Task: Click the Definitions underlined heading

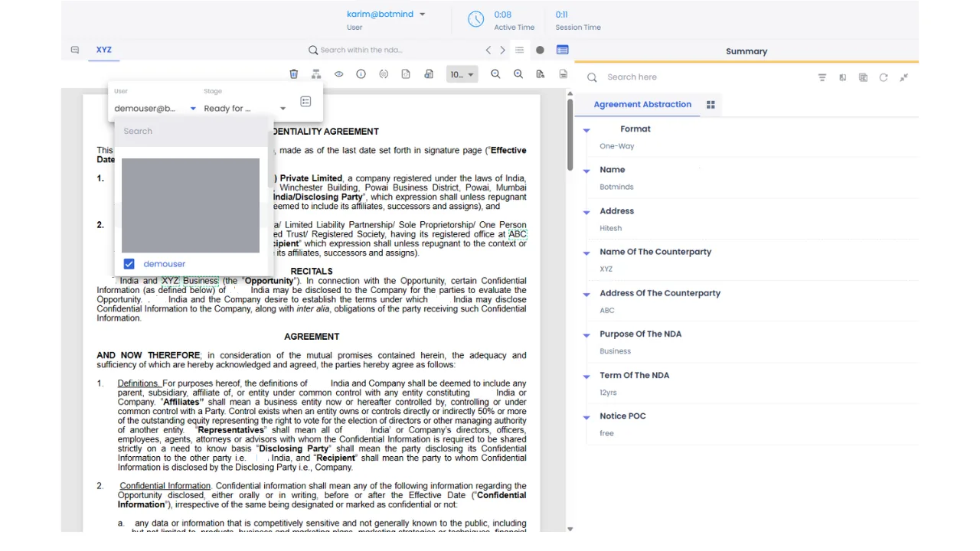Action: click(x=139, y=383)
